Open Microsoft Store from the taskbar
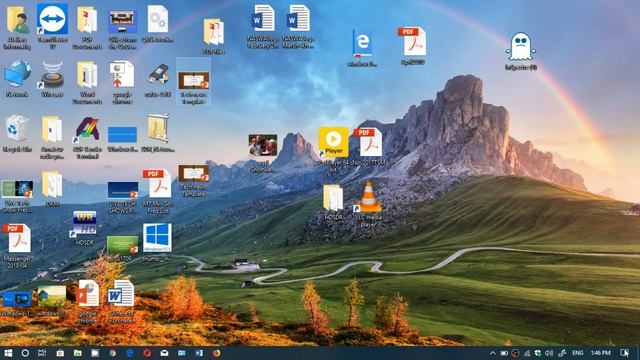The height and width of the screenshot is (360, 640). [x=60, y=353]
